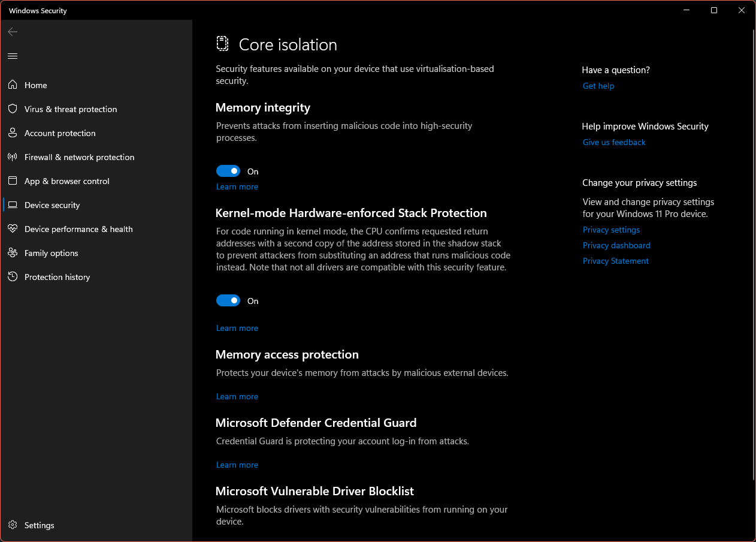This screenshot has width=756, height=542.
Task: Click the App & browser control window icon
Action: [13, 181]
